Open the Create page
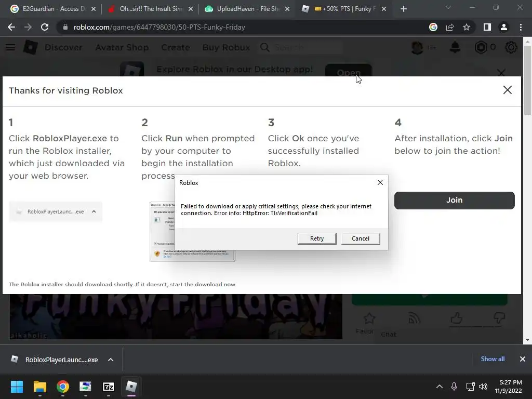 [176, 47]
